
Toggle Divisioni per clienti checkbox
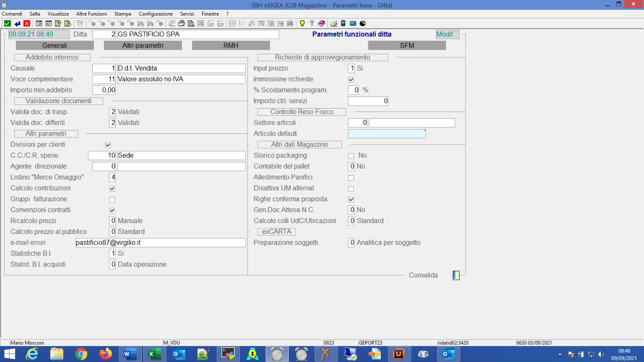click(108, 145)
